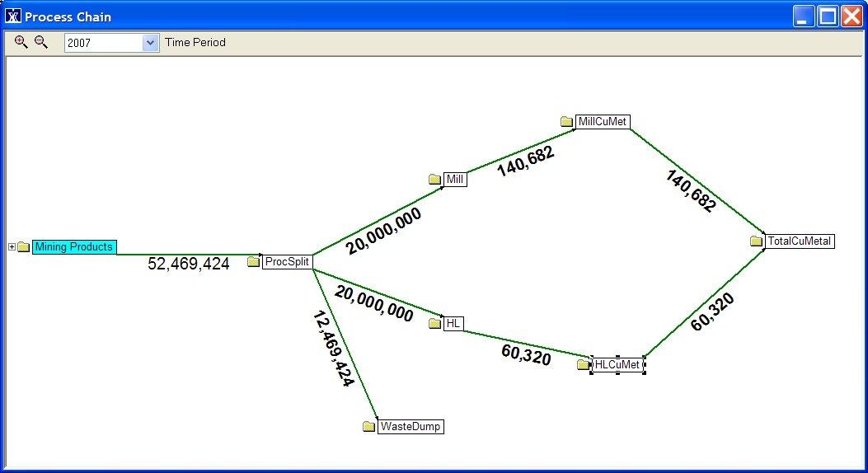Screen dimensions: 868x473
Task: Select the ProcSplit node label
Action: (287, 262)
